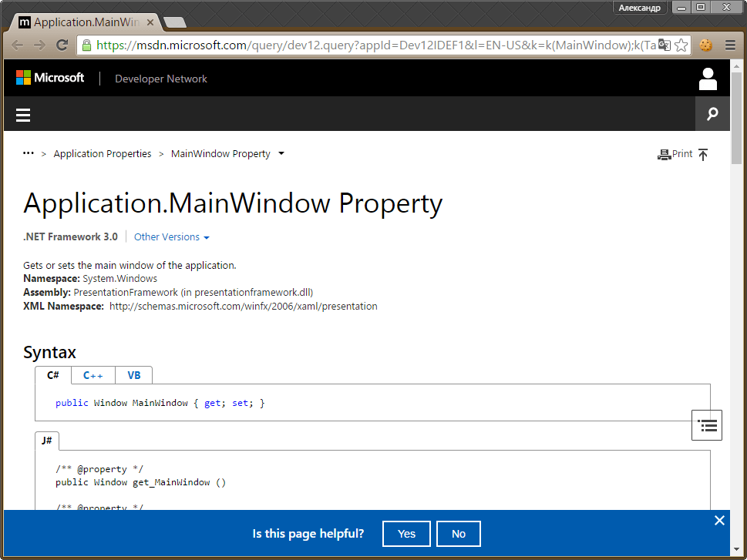Select the J# code tab
747x560 pixels.
[47, 441]
